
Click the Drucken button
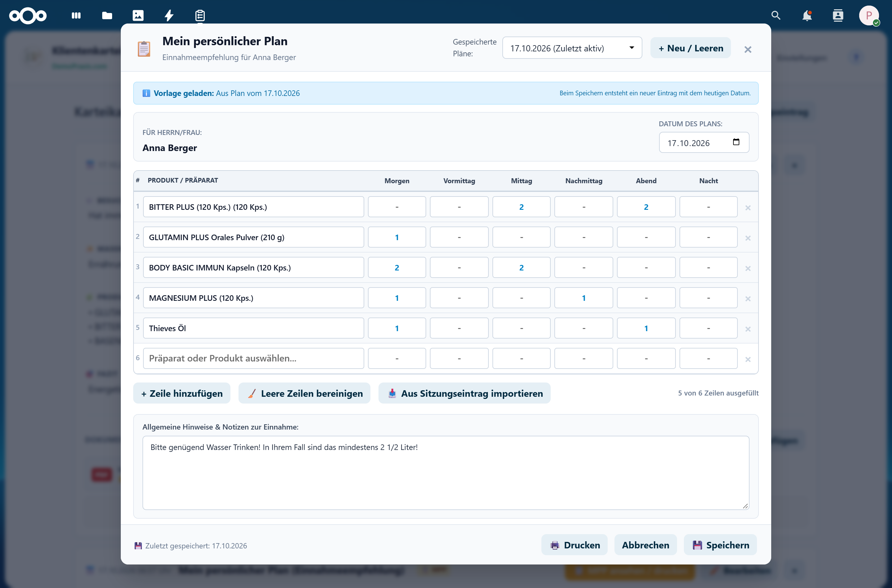pyautogui.click(x=575, y=545)
